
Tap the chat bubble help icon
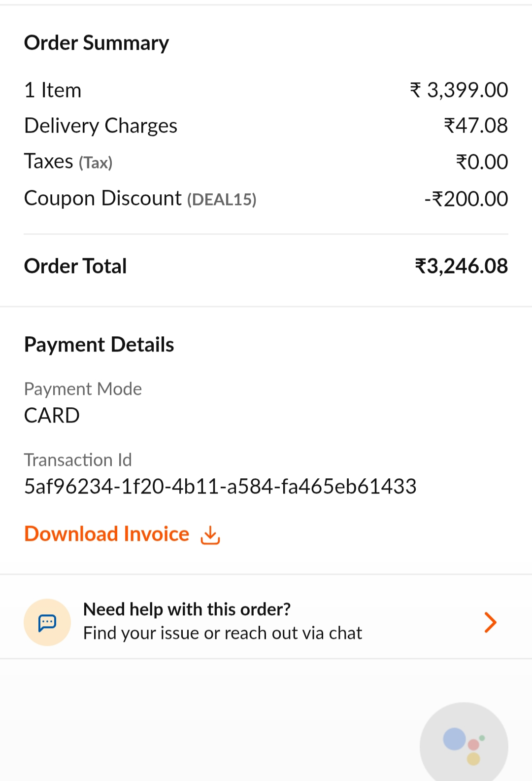click(47, 622)
